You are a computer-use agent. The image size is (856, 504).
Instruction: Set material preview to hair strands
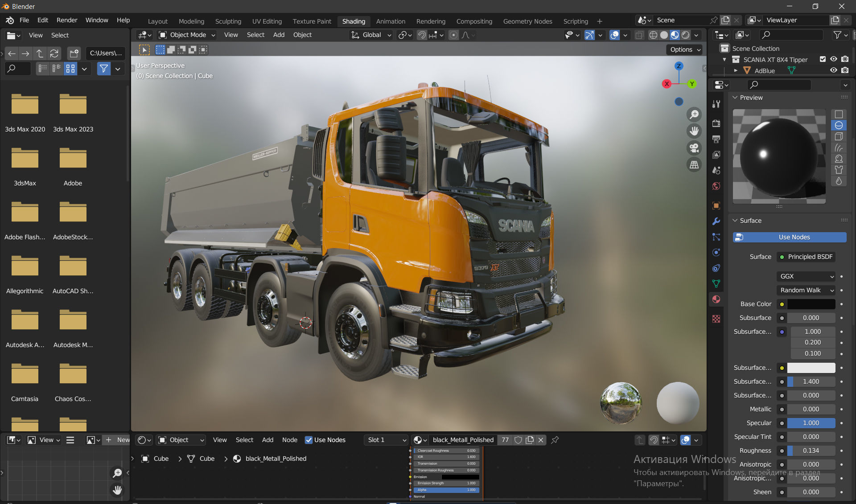click(x=839, y=148)
